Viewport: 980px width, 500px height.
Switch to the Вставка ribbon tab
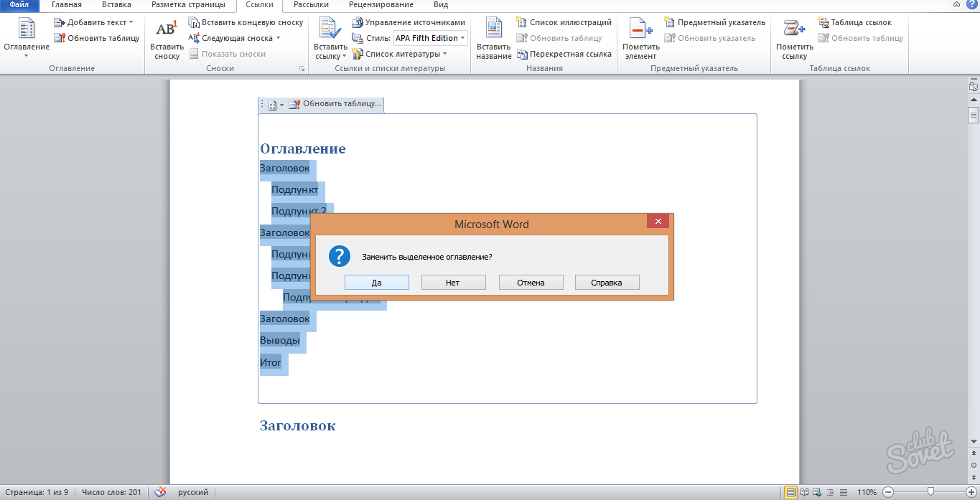[116, 5]
